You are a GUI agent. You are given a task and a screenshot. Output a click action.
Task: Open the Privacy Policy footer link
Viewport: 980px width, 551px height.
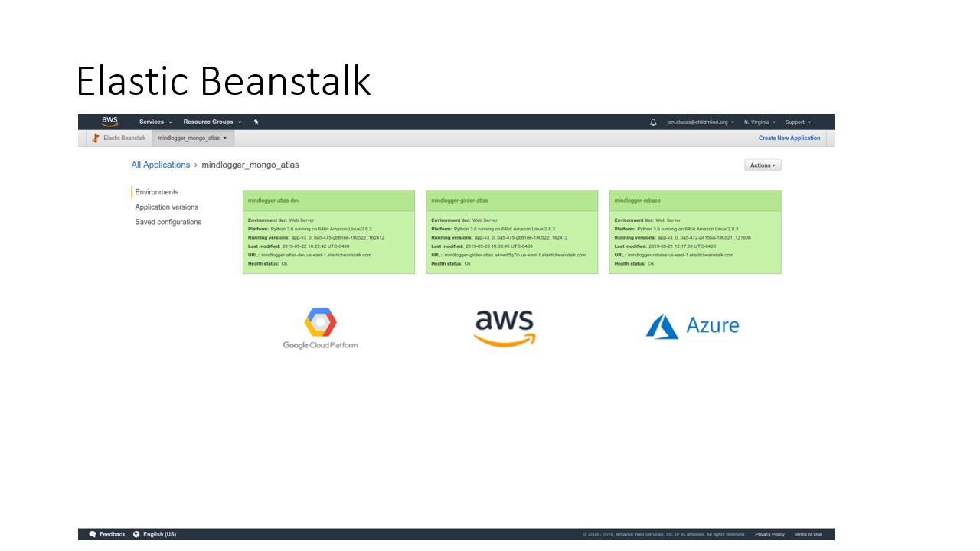[x=769, y=534]
